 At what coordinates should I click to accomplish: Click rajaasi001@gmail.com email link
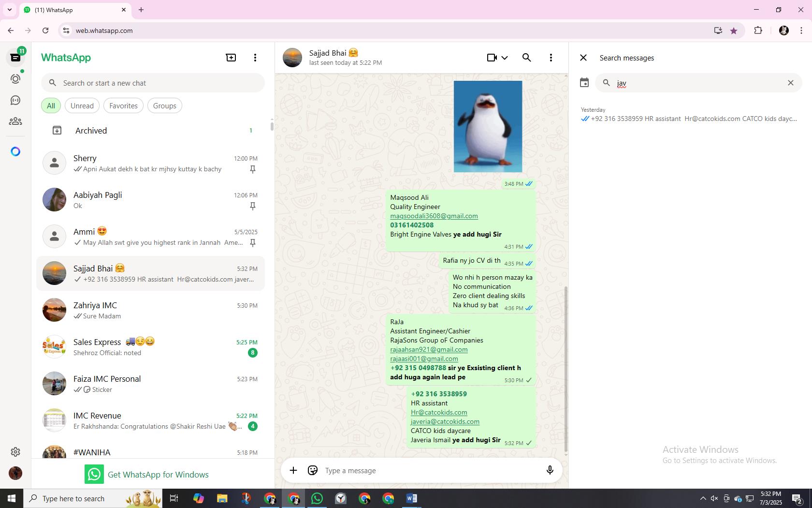point(424,359)
